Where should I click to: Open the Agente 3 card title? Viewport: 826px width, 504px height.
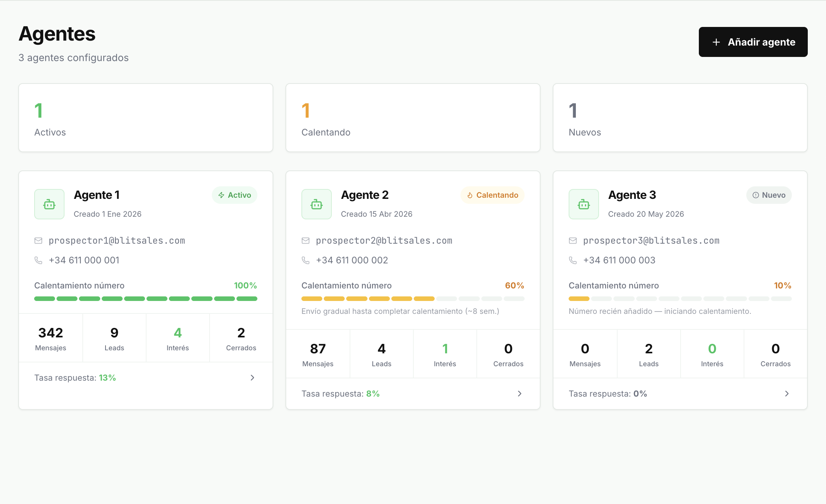point(632,195)
